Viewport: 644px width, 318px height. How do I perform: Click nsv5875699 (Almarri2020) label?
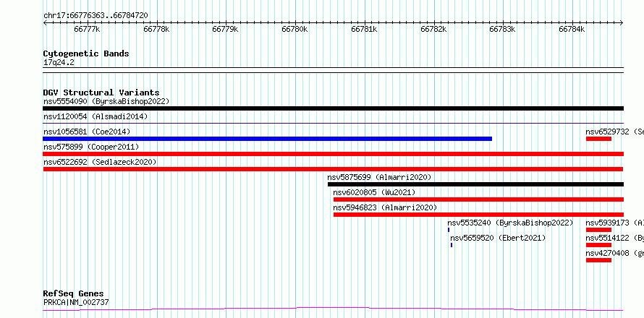click(x=379, y=177)
